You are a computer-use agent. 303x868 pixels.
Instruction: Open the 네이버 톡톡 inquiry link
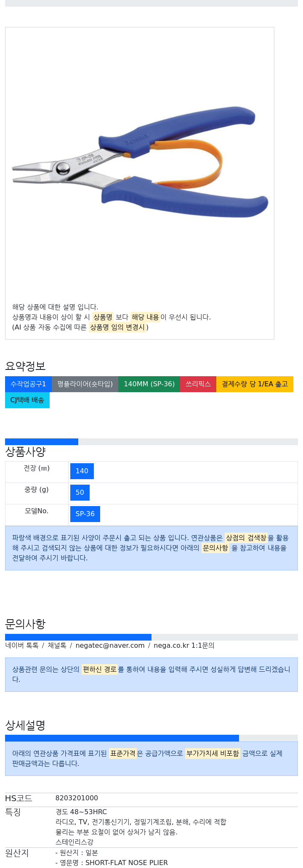(22, 646)
